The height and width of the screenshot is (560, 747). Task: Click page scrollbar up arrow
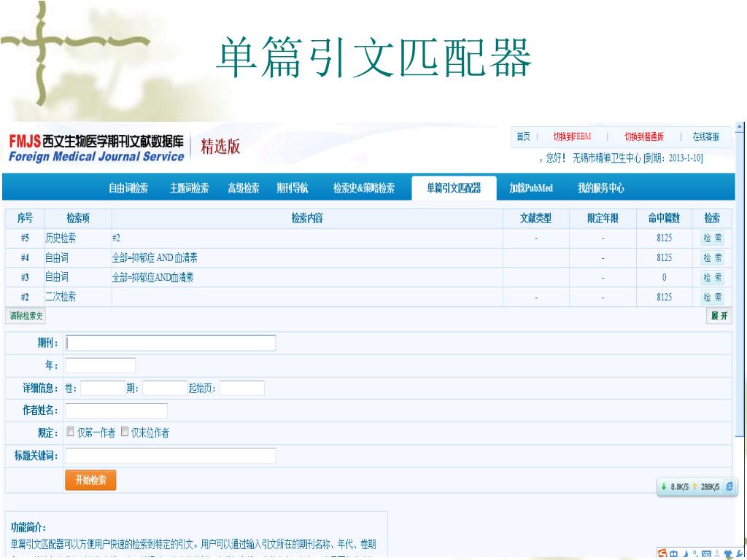pyautogui.click(x=740, y=127)
